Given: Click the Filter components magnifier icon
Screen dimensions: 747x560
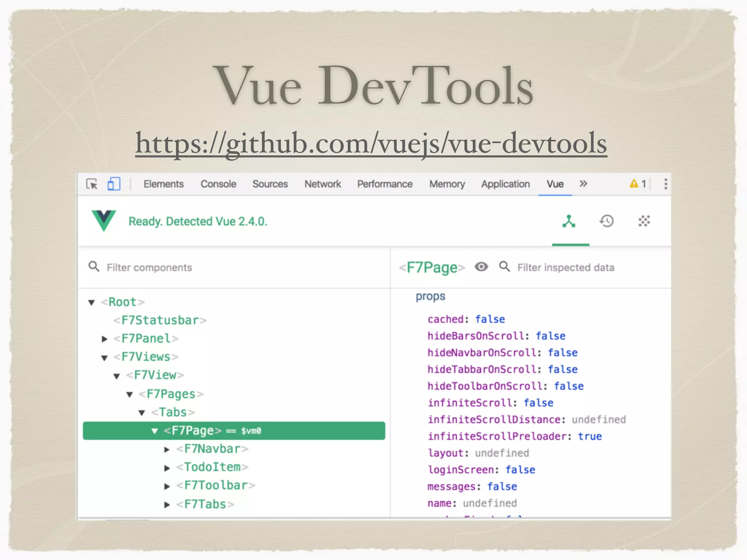Looking at the screenshot, I should pos(94,267).
